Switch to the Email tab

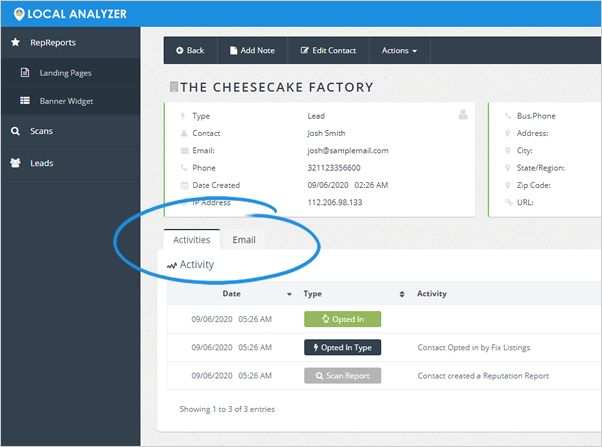(x=244, y=240)
